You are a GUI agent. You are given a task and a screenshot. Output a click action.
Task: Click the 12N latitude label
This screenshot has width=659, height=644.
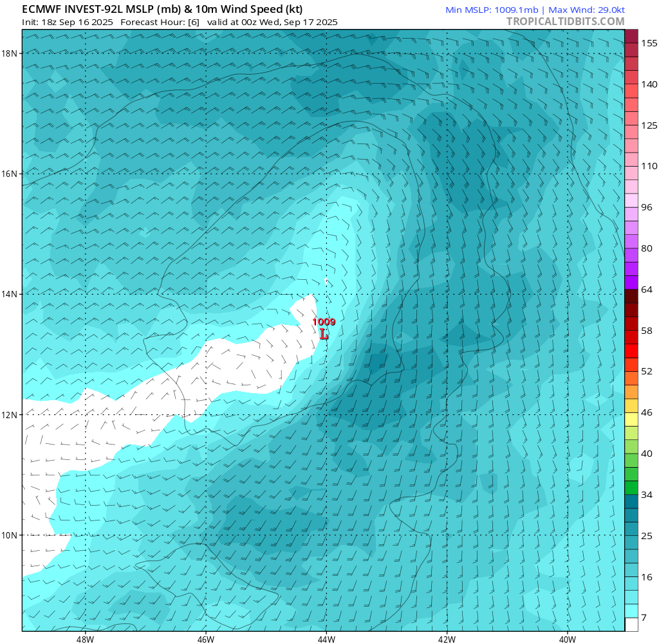pos(9,414)
